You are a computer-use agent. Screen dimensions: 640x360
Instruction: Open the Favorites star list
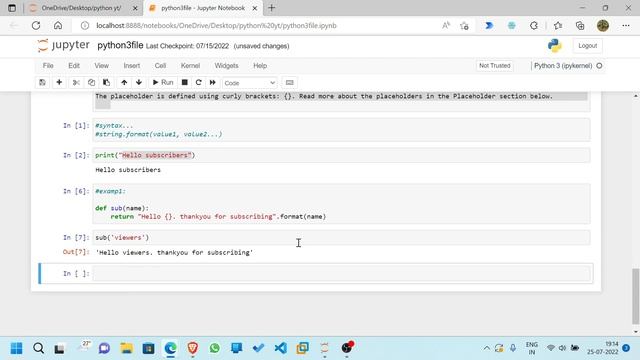(x=558, y=25)
